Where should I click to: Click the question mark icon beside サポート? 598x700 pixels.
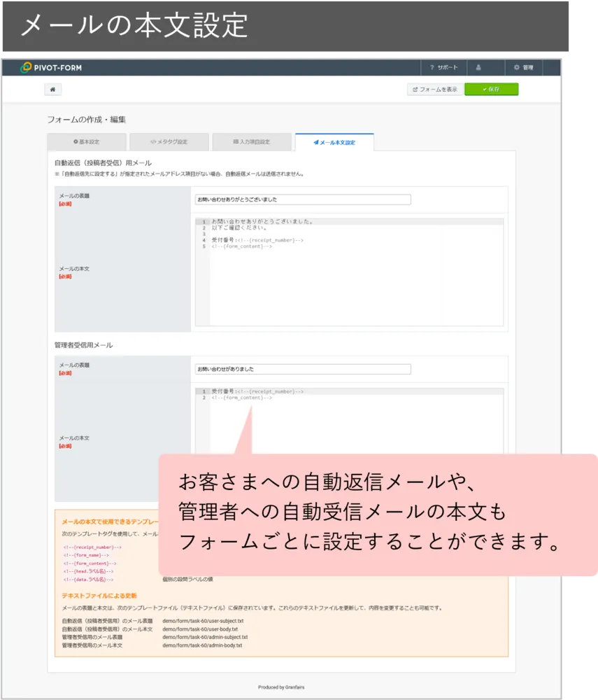coord(432,67)
